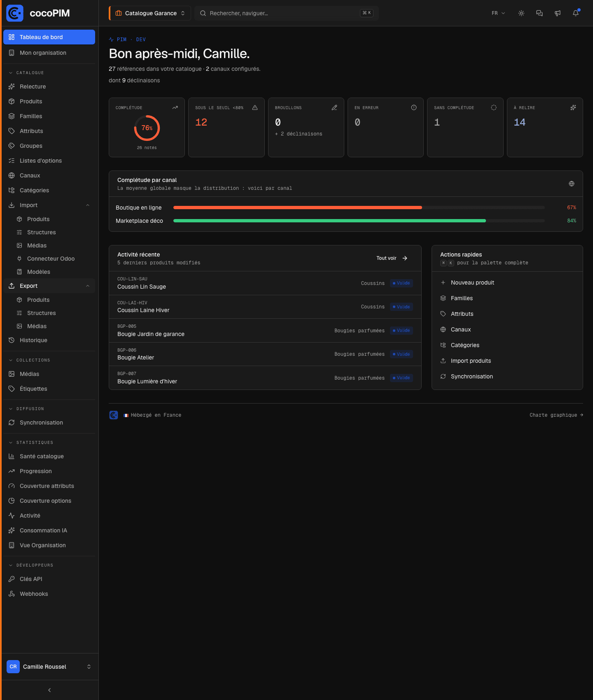
Task: Click the pencil icon on Brouillons card
Action: tap(334, 107)
